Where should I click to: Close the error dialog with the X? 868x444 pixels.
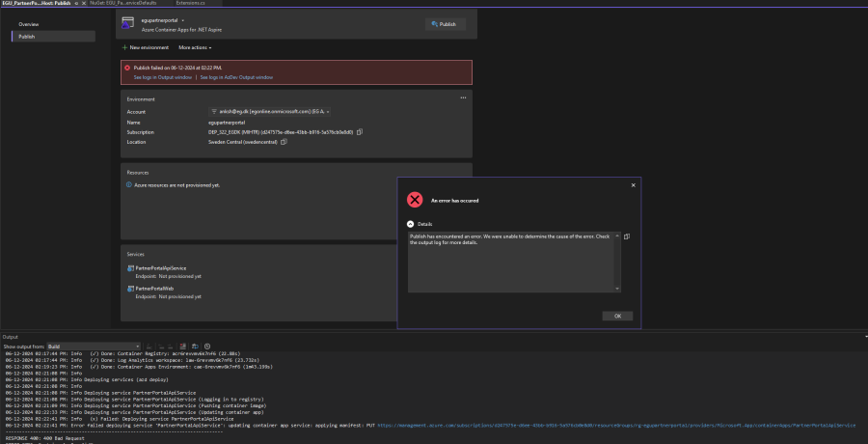(x=634, y=185)
